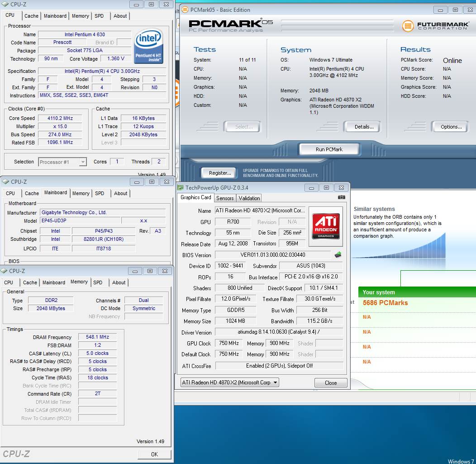Maximize the GPU-Z window
Screen dimensions: 476x464
(x=326, y=188)
